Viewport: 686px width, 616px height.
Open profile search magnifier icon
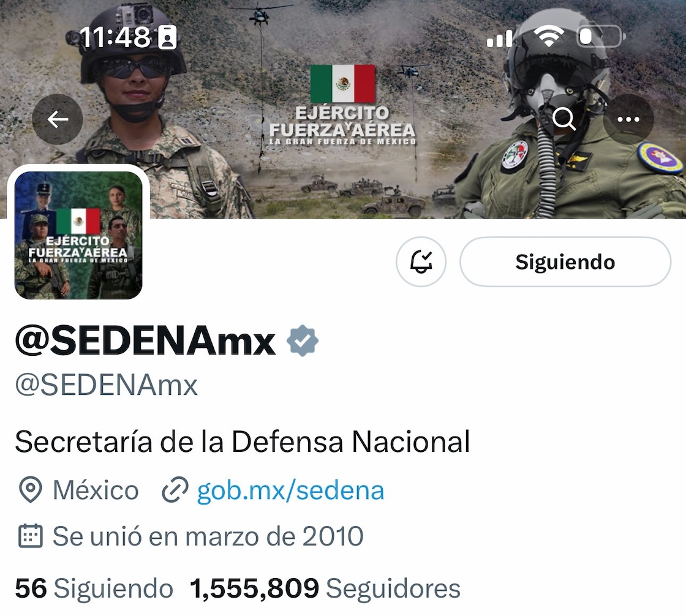[x=563, y=119]
